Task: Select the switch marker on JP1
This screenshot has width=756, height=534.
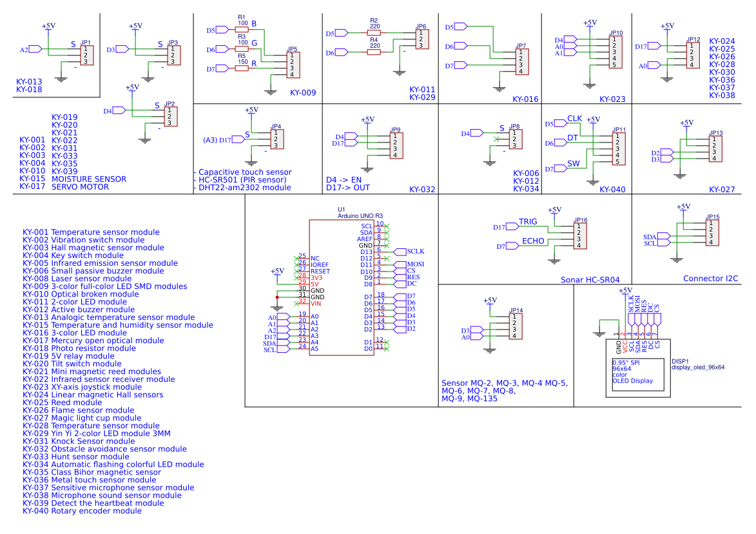Action: (72, 45)
